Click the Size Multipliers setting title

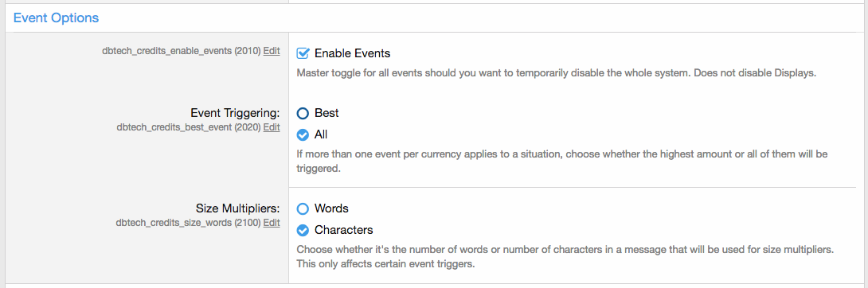[238, 209]
